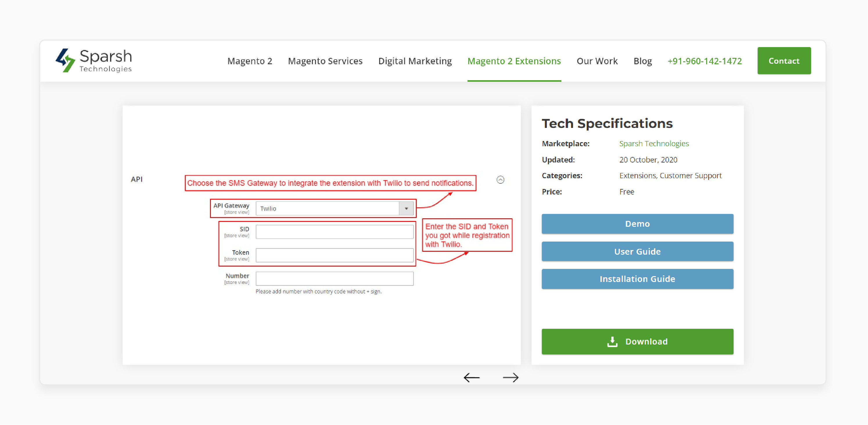Select the Magento 2 Extensions tab
This screenshot has width=868, height=425.
coord(514,61)
